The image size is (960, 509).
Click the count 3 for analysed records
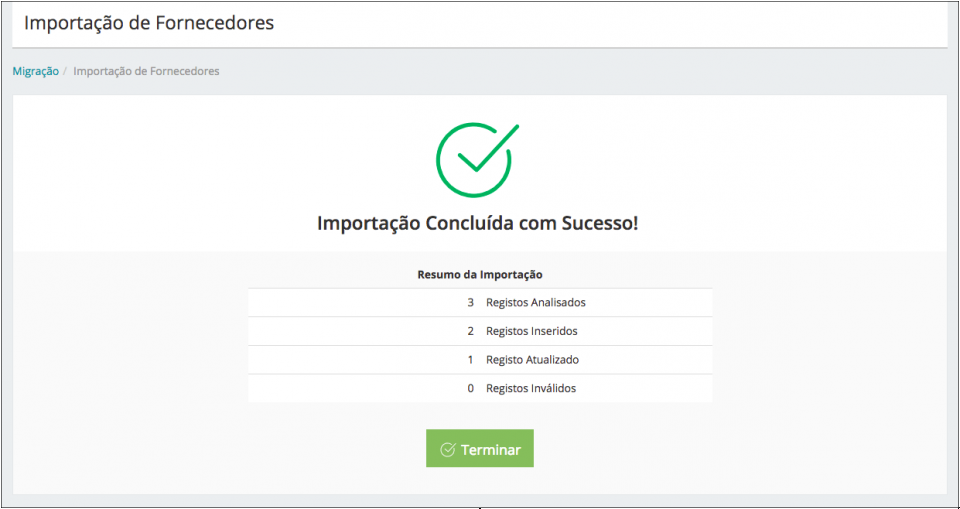point(470,302)
